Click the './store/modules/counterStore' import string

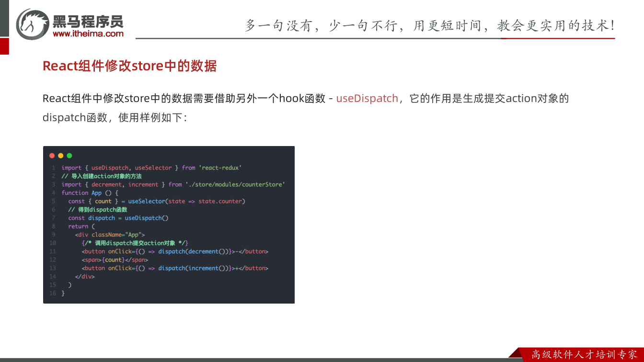pyautogui.click(x=235, y=184)
